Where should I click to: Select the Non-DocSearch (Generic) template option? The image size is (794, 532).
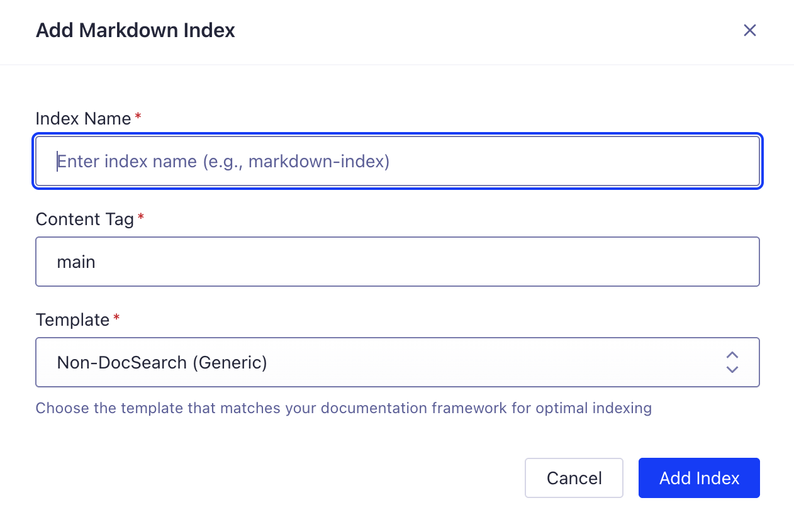tap(162, 362)
